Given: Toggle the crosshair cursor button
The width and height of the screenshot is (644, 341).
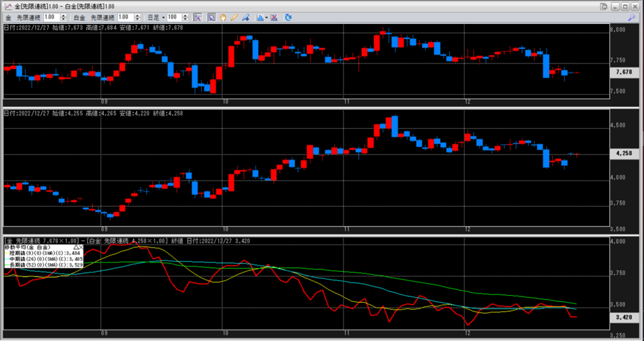Looking at the screenshot, I should 197,18.
